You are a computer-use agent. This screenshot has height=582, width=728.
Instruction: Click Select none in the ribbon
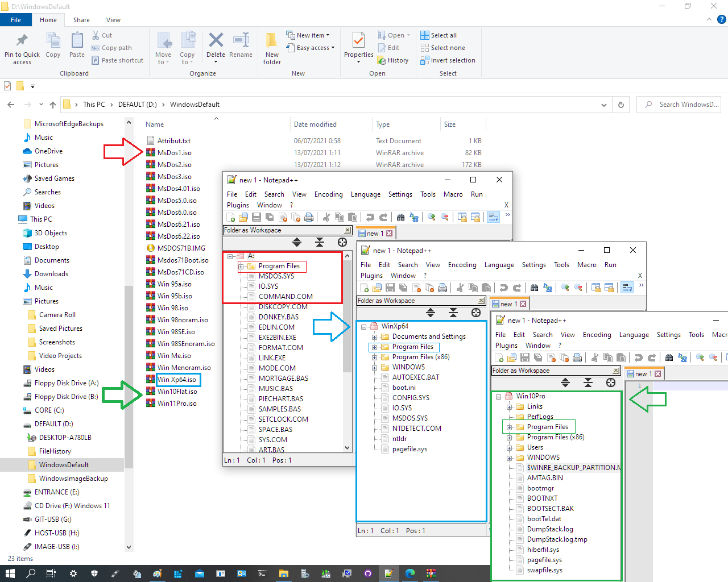[442, 48]
